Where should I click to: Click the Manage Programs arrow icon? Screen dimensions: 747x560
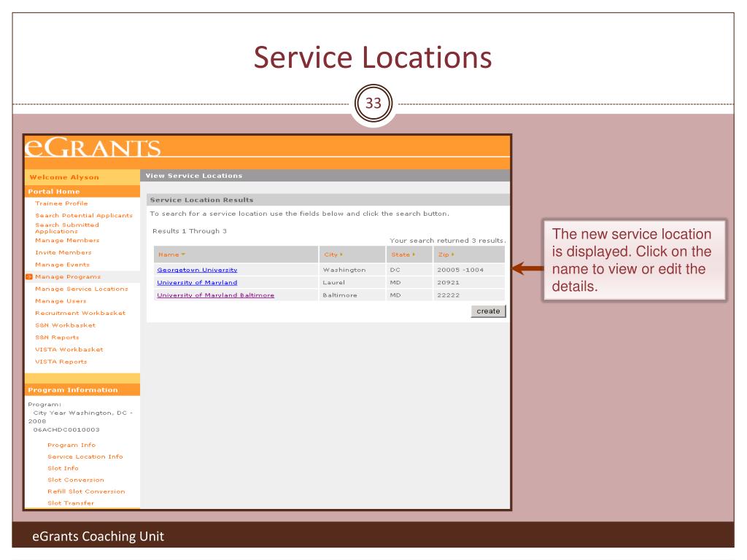click(29, 276)
